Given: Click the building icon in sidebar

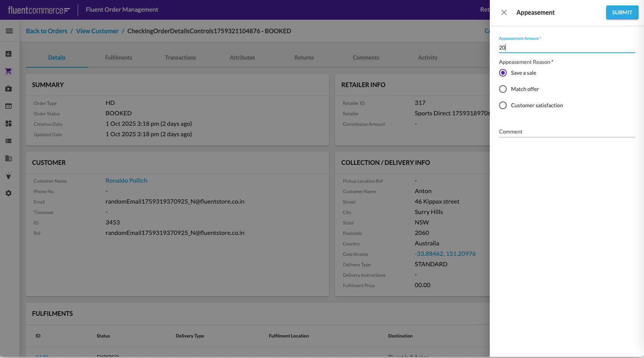Looking at the screenshot, I should pyautogui.click(x=9, y=158).
